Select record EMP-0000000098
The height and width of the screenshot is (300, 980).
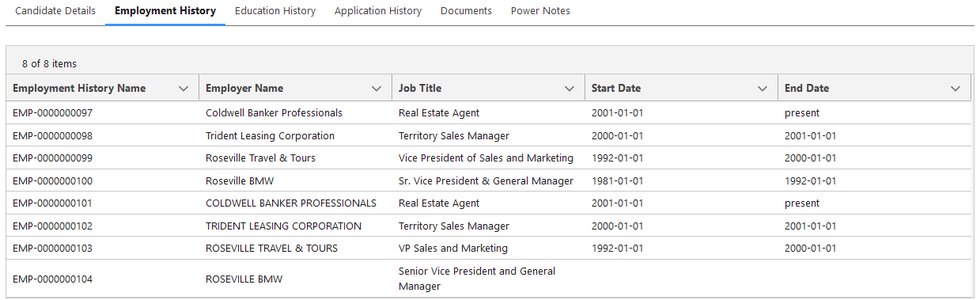click(x=53, y=135)
